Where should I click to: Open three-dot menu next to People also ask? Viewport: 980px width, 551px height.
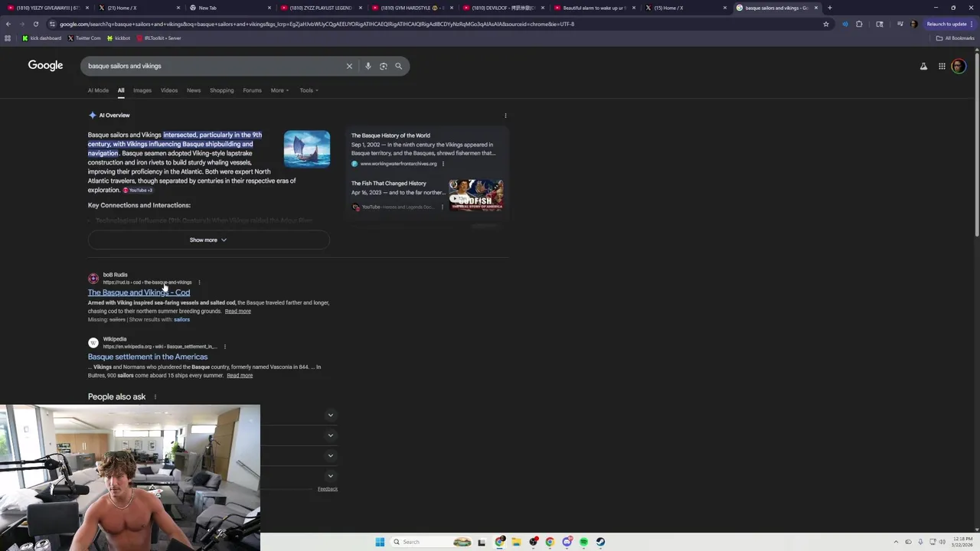[x=155, y=397]
